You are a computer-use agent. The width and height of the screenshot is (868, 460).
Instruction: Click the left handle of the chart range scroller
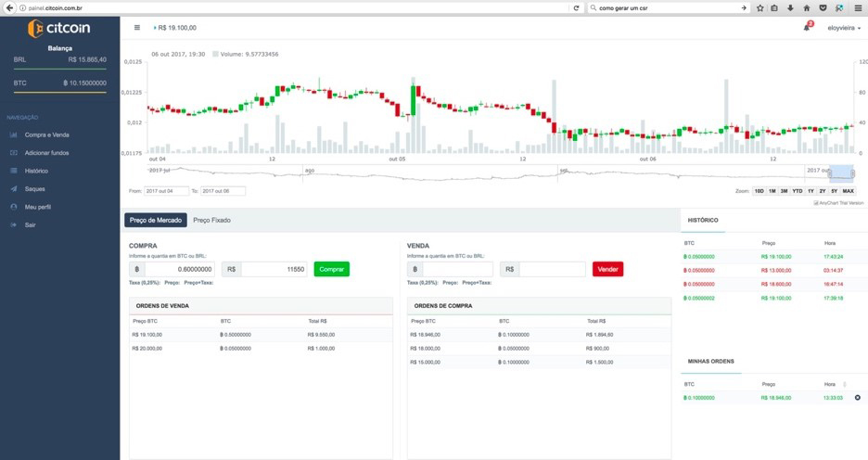[x=830, y=173]
